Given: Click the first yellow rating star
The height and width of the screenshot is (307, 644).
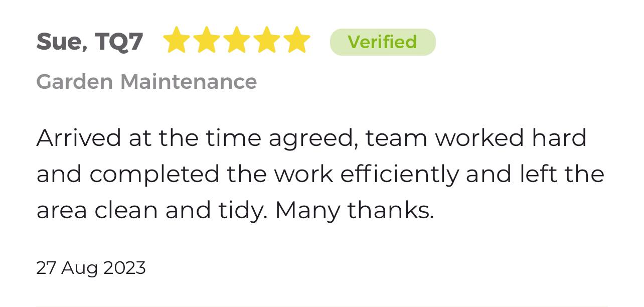Looking at the screenshot, I should click(x=177, y=40).
